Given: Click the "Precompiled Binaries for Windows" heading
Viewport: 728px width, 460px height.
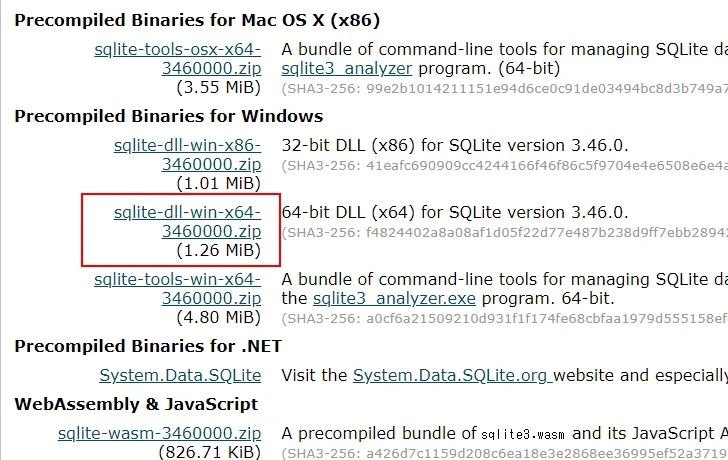Looking at the screenshot, I should [x=169, y=116].
